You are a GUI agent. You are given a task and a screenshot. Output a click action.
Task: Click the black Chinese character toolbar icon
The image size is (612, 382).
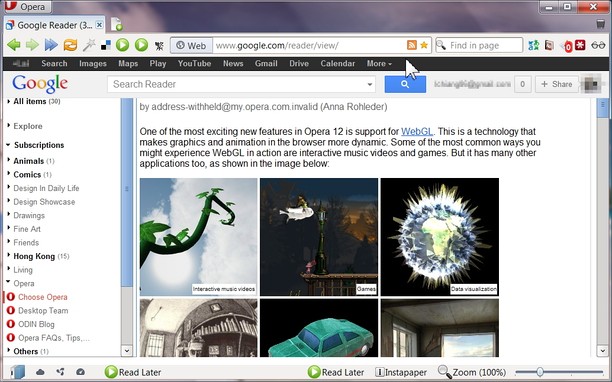[159, 46]
